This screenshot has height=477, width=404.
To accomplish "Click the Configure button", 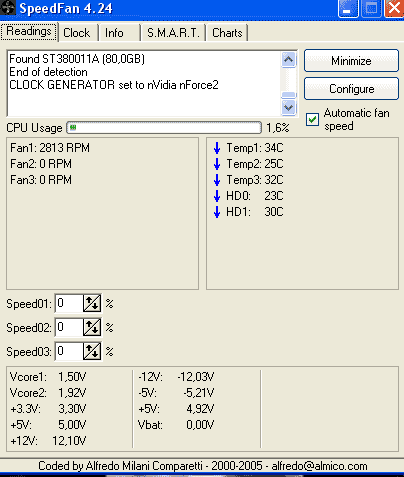I will pyautogui.click(x=351, y=89).
